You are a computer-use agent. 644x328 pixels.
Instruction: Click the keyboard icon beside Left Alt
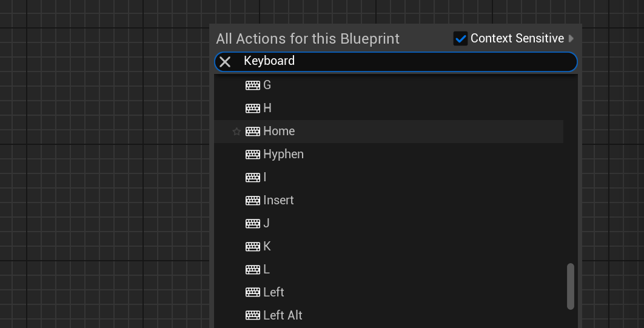pos(252,316)
